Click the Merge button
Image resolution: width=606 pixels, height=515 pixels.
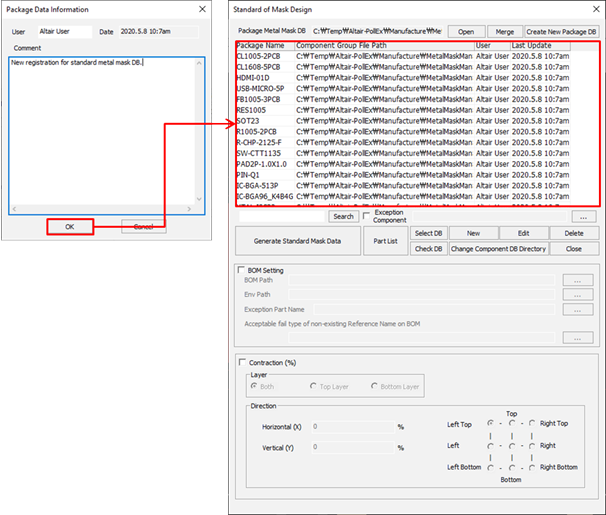pyautogui.click(x=505, y=32)
